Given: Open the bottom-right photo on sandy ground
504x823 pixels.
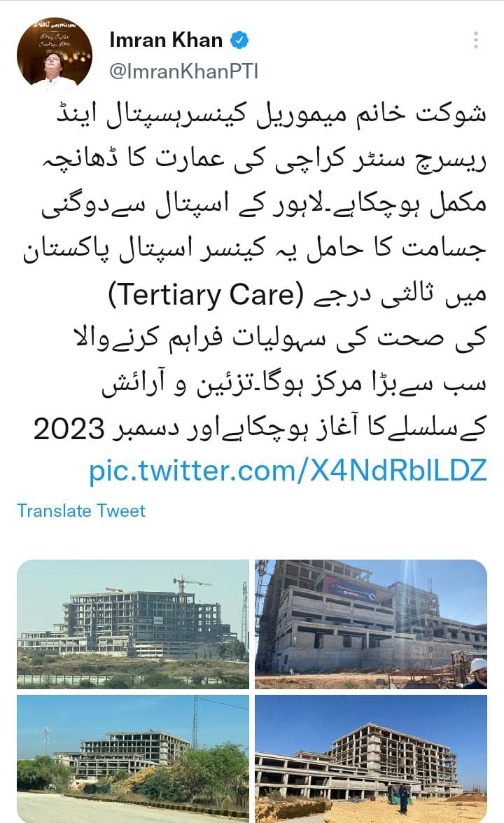Looking at the screenshot, I should coord(371,759).
